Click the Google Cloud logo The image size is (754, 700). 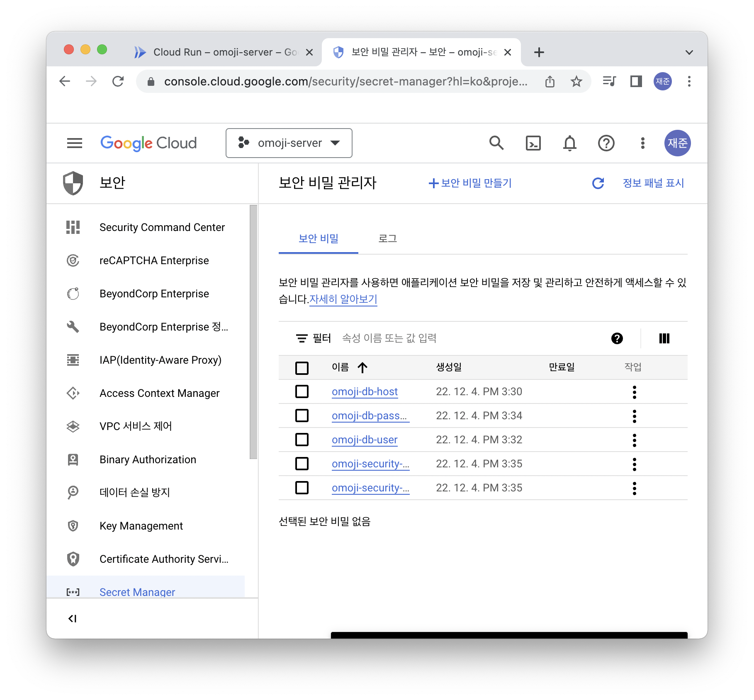pyautogui.click(x=148, y=143)
